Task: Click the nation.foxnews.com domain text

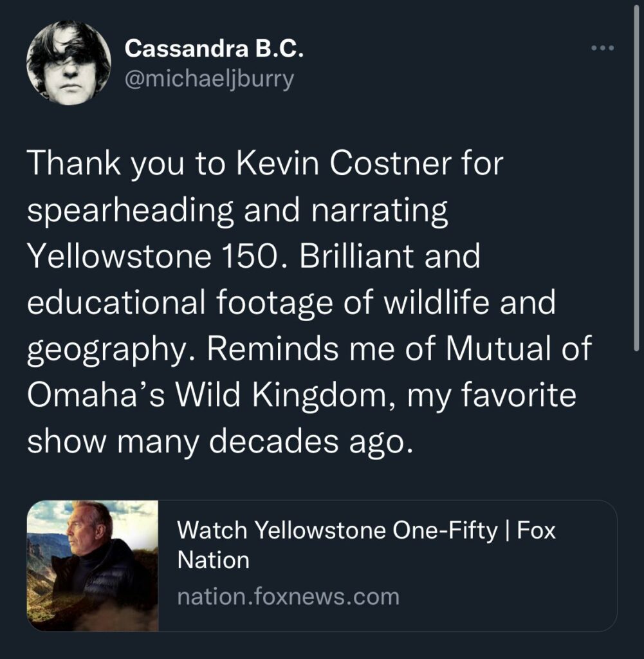Action: coord(288,597)
